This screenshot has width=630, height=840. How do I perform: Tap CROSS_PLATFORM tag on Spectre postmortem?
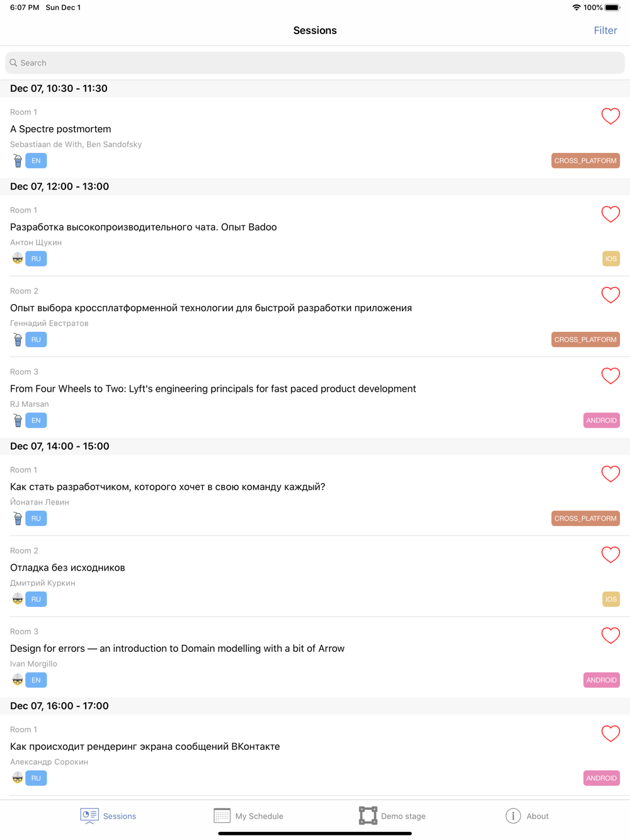pos(585,161)
